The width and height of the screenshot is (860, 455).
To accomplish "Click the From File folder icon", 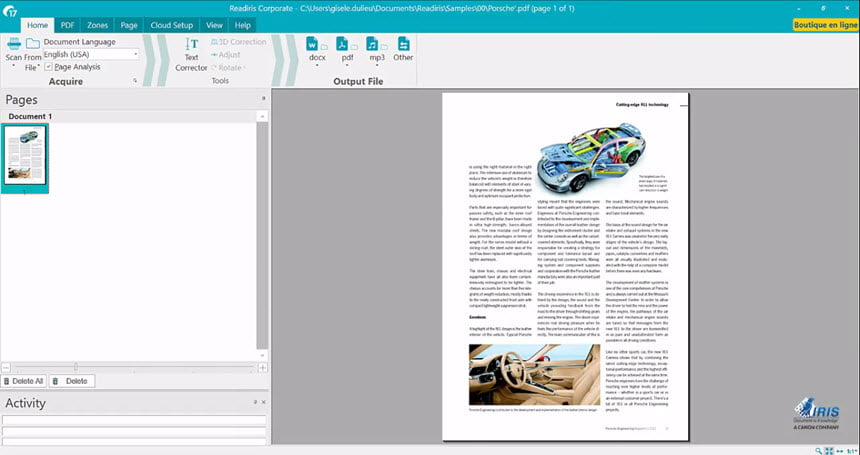I will 33,43.
